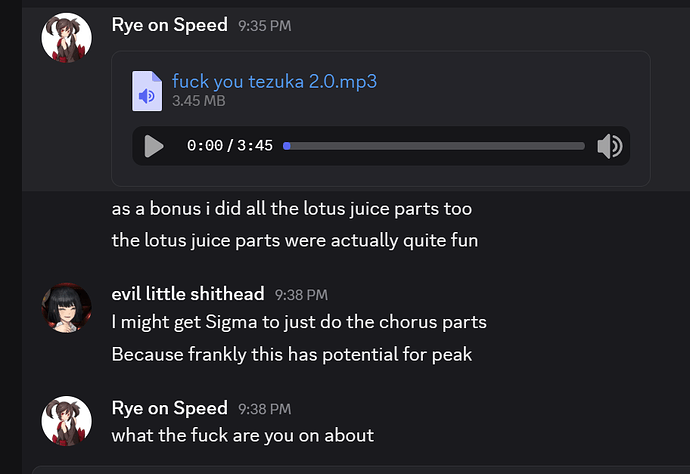Focus the message input box at the bottom
The image size is (690, 474).
coord(360,469)
